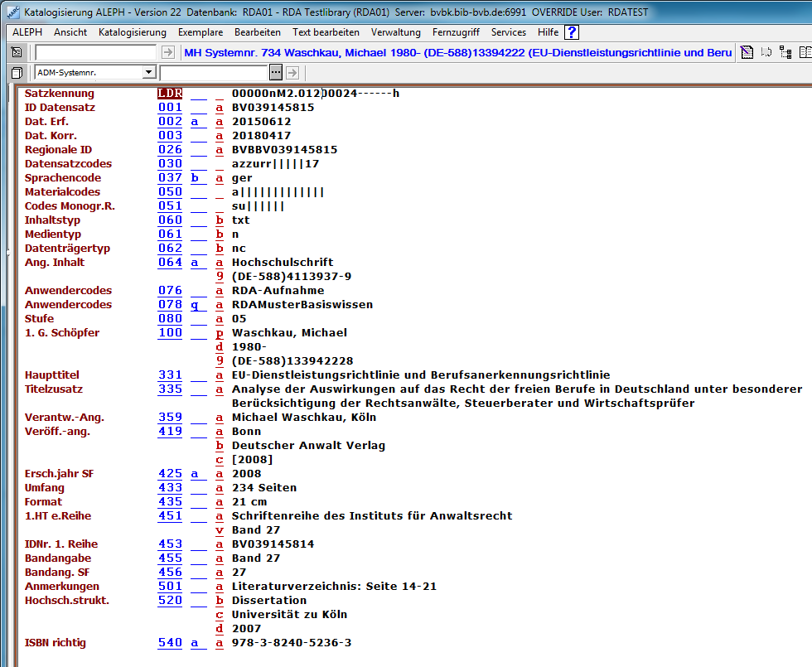Expand the ADM-Systemnr. dropdown
Image resolution: width=812 pixels, height=667 pixels.
coord(148,72)
